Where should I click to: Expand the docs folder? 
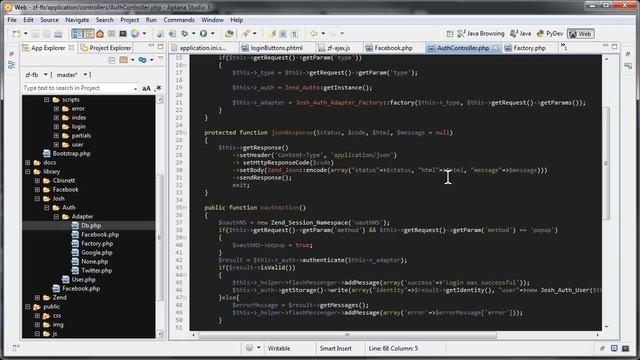[x=28, y=162]
